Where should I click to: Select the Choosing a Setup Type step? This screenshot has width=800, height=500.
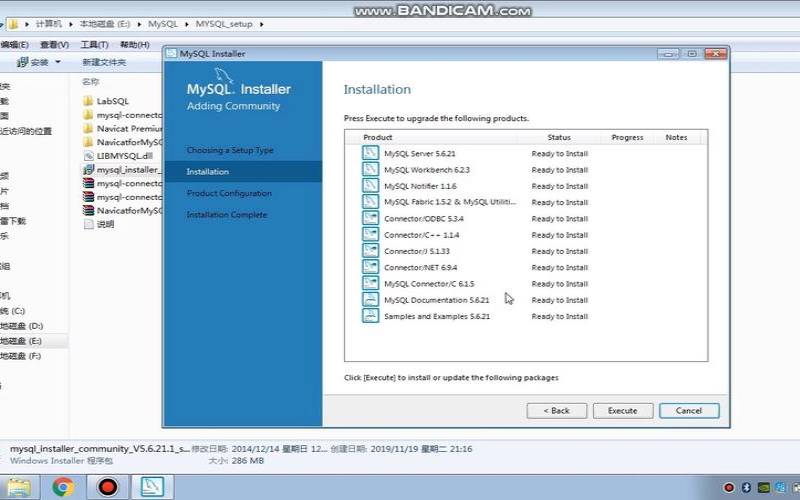coord(230,150)
